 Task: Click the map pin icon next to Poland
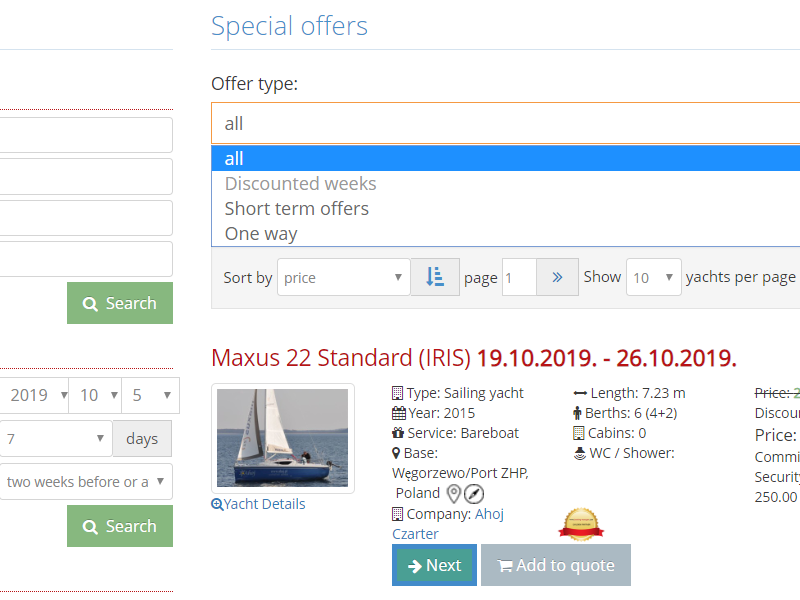tap(454, 494)
